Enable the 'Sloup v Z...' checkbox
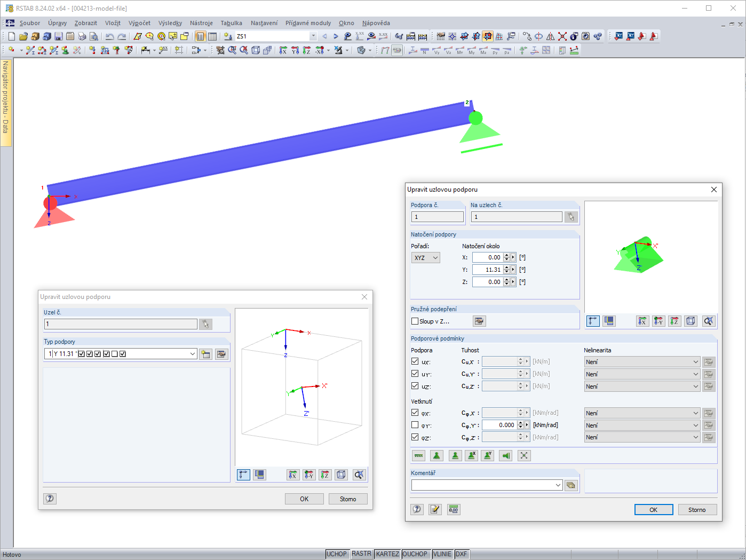This screenshot has width=746, height=560. point(415,321)
